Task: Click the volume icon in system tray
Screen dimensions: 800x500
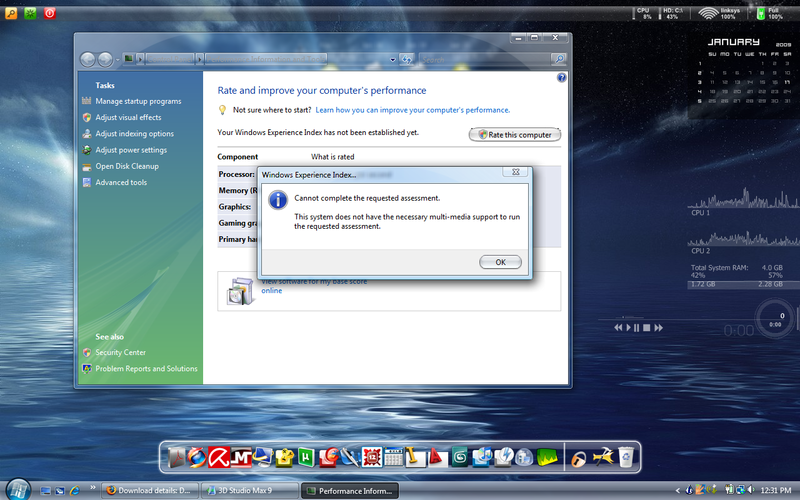Action: (x=751, y=490)
